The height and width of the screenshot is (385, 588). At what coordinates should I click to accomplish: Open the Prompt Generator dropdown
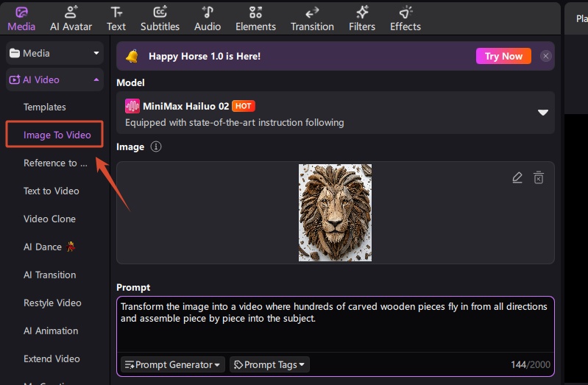[x=172, y=364]
